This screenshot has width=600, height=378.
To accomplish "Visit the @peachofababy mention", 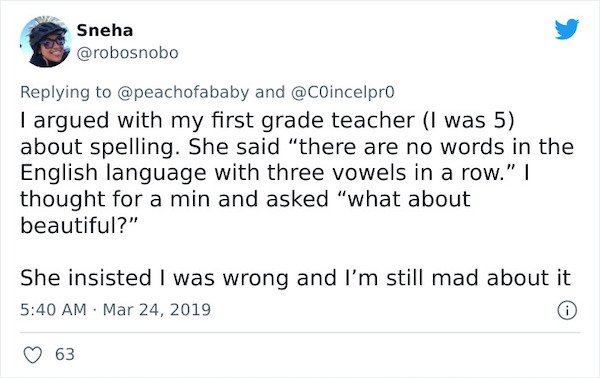I will 183,92.
